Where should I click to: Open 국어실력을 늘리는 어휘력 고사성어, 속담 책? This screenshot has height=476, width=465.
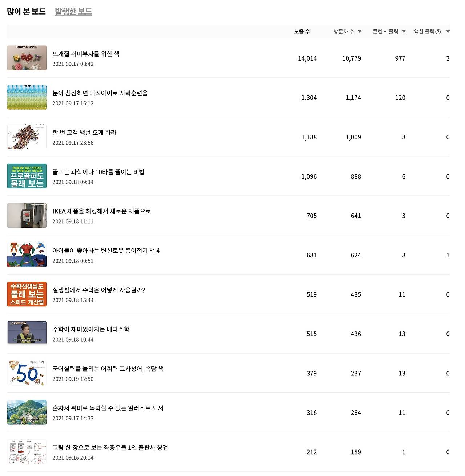[x=108, y=369]
